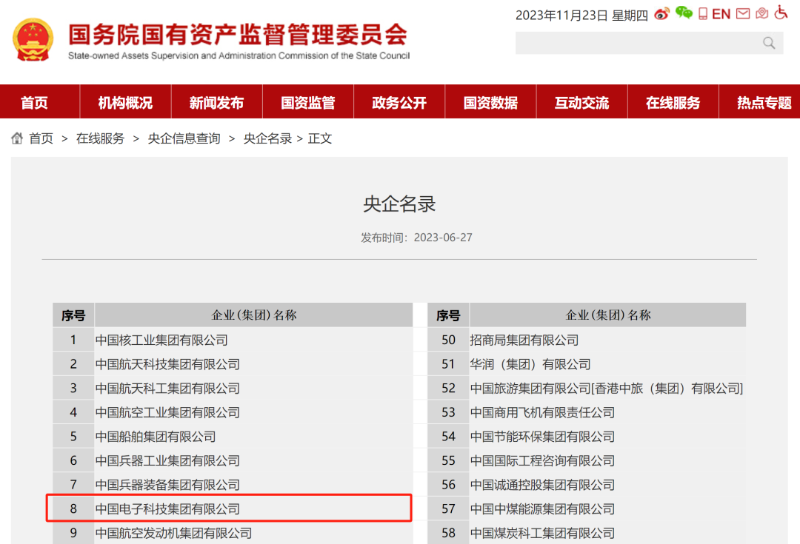This screenshot has width=800, height=544.
Task: Go to 在线服务 in the breadcrumb
Action: [100, 138]
